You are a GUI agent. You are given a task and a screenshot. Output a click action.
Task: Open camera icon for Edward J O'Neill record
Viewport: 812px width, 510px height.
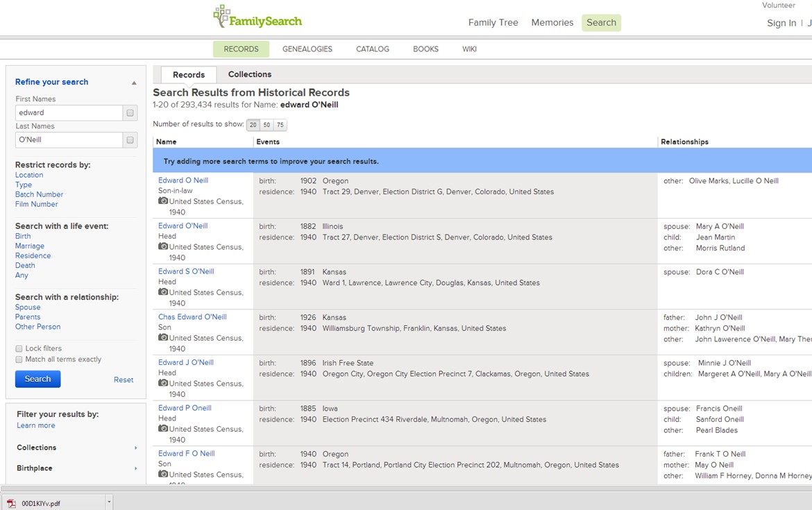point(163,383)
